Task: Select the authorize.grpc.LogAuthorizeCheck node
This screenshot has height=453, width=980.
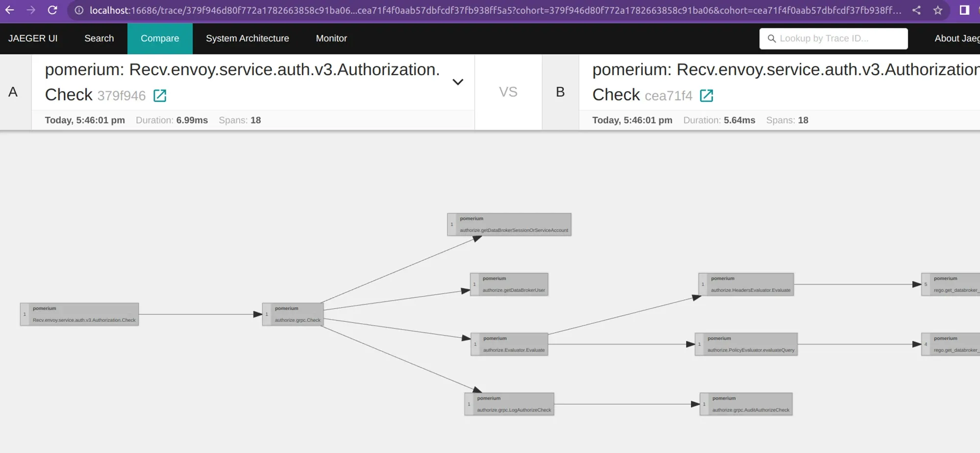Action: [509, 404]
